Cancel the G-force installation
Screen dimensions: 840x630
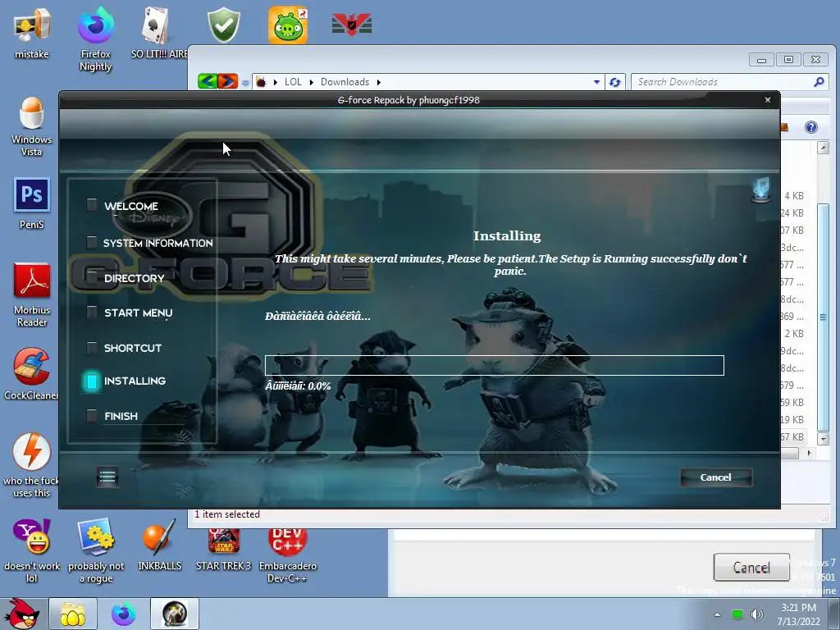click(715, 477)
